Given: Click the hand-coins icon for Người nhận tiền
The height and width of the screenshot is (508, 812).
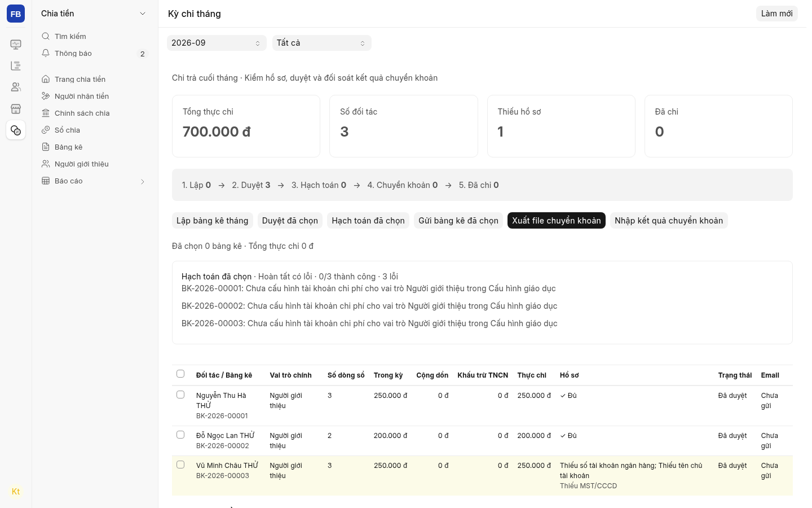Looking at the screenshot, I should (46, 96).
